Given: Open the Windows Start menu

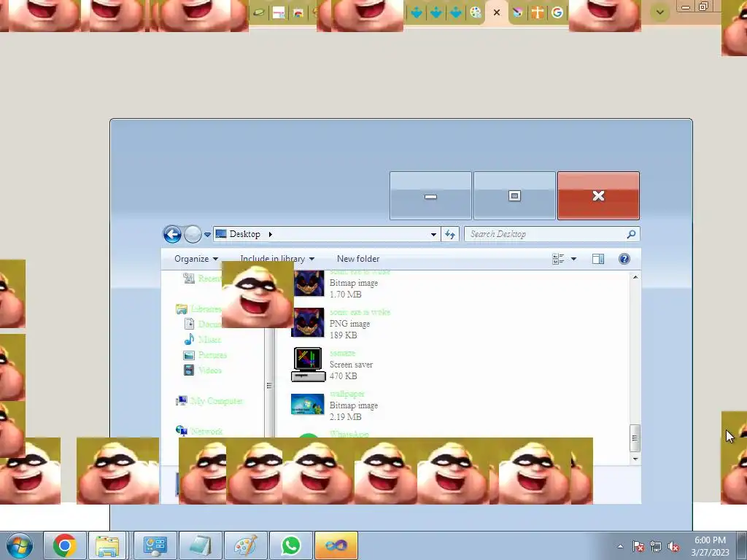Looking at the screenshot, I should click(20, 545).
